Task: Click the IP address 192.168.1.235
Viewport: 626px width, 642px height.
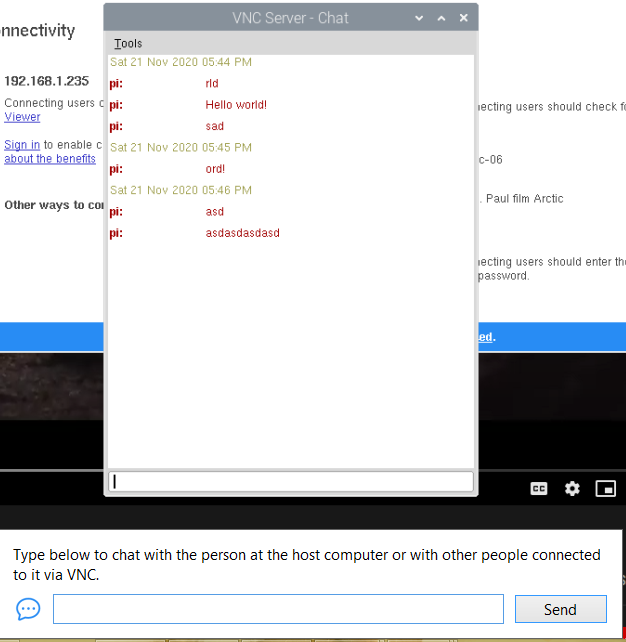Action: [47, 81]
